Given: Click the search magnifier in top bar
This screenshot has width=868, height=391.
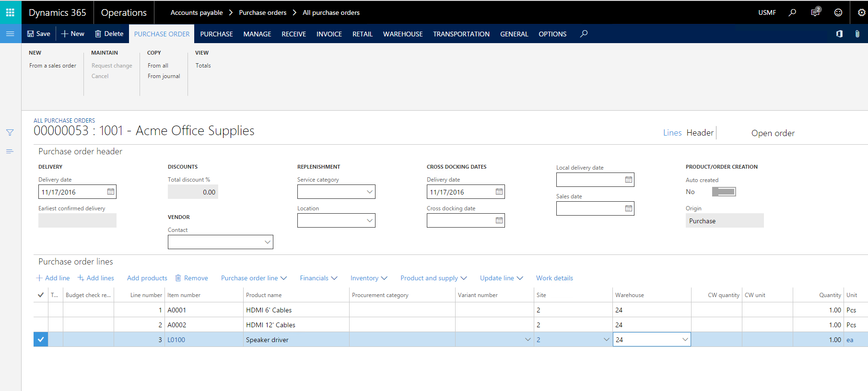Looking at the screenshot, I should (792, 12).
